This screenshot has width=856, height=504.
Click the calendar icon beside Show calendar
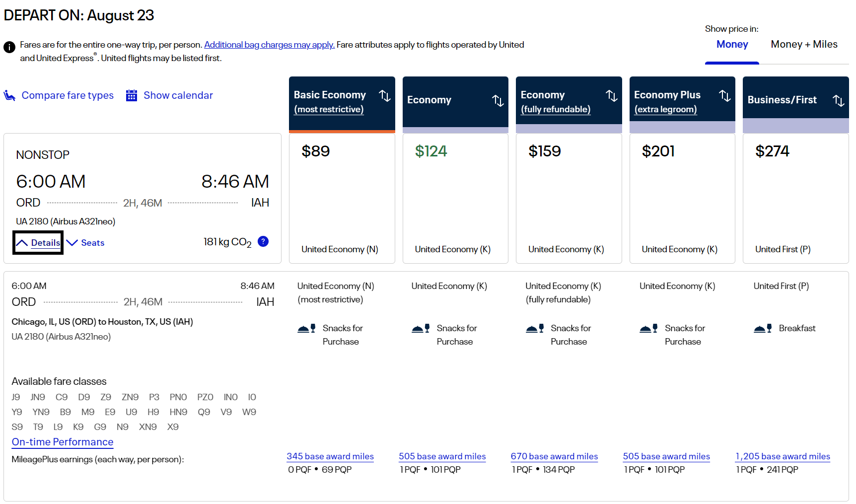point(132,95)
